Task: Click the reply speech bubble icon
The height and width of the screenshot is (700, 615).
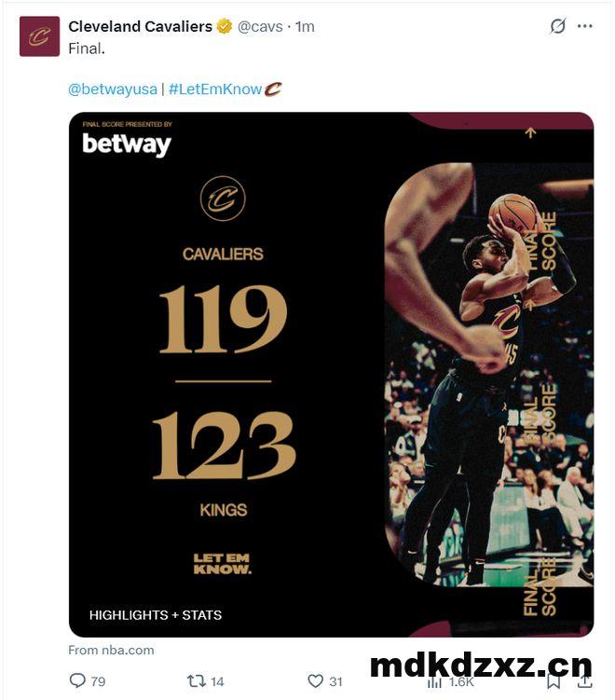Action: [77, 680]
